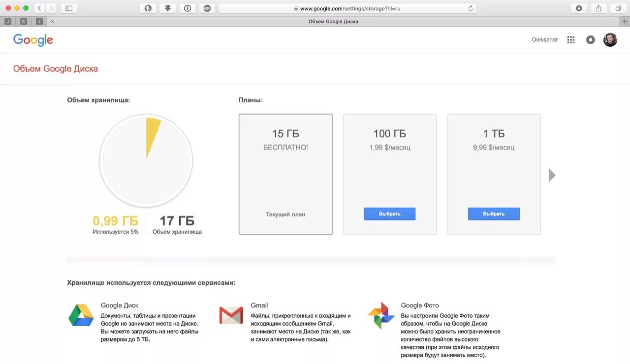This screenshot has height=364, width=630.
Task: Go back with Safari's back arrow
Action: [39, 8]
